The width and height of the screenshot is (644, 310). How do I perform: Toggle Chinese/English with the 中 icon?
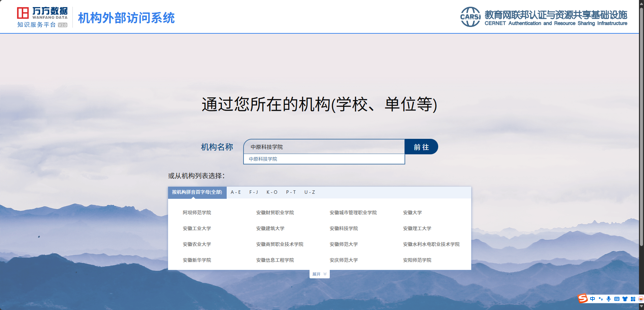[x=592, y=299]
